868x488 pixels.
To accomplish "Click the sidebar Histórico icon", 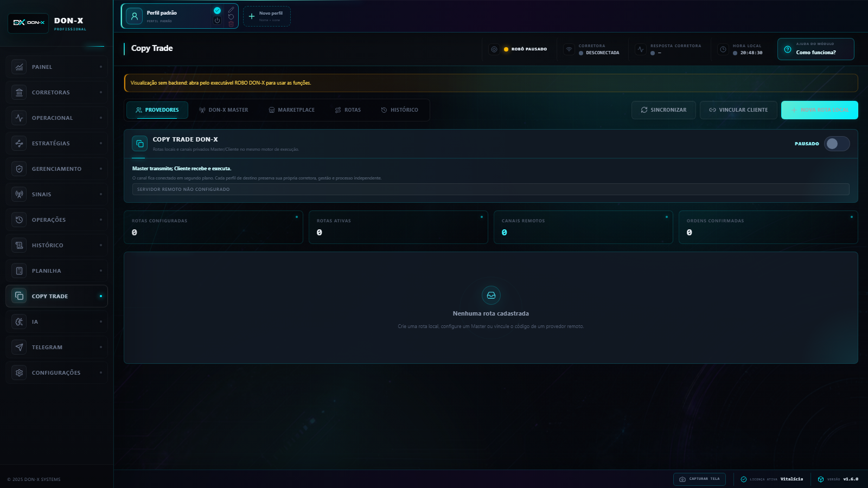I will tap(19, 245).
